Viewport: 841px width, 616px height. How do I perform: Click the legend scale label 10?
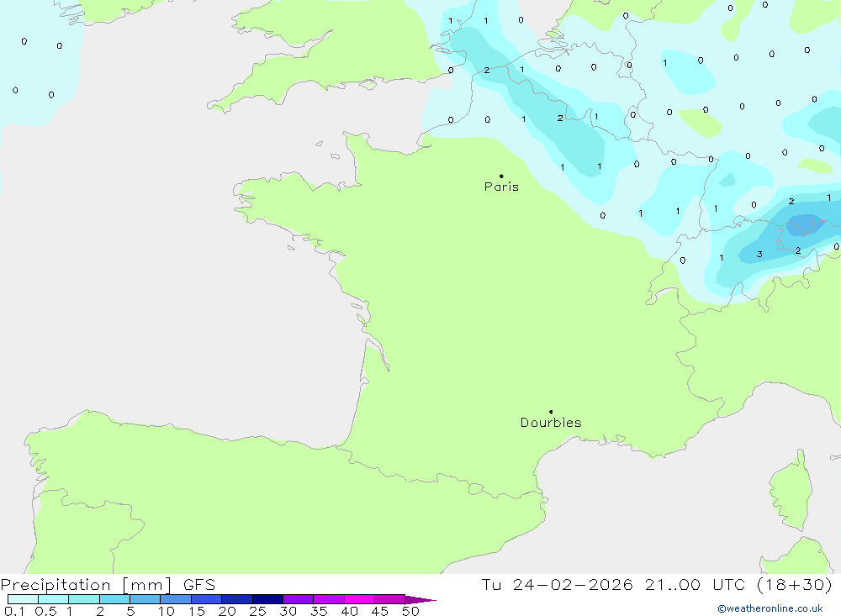click(167, 611)
